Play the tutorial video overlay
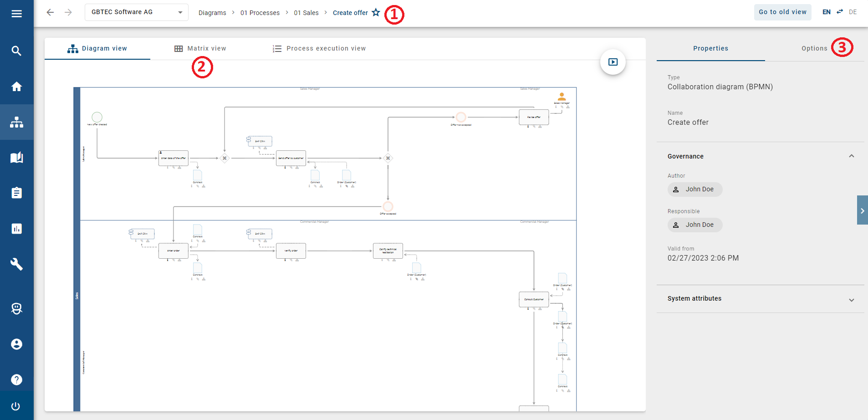The image size is (868, 420). pos(612,62)
